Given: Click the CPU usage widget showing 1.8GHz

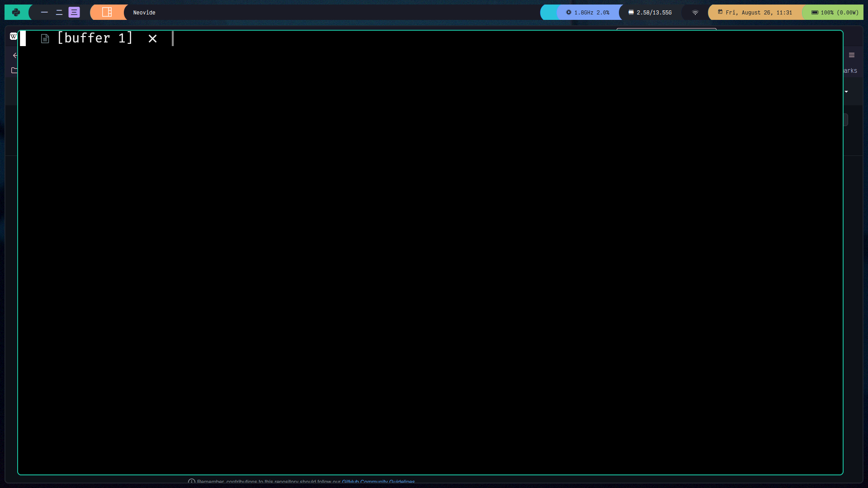Looking at the screenshot, I should [x=588, y=12].
